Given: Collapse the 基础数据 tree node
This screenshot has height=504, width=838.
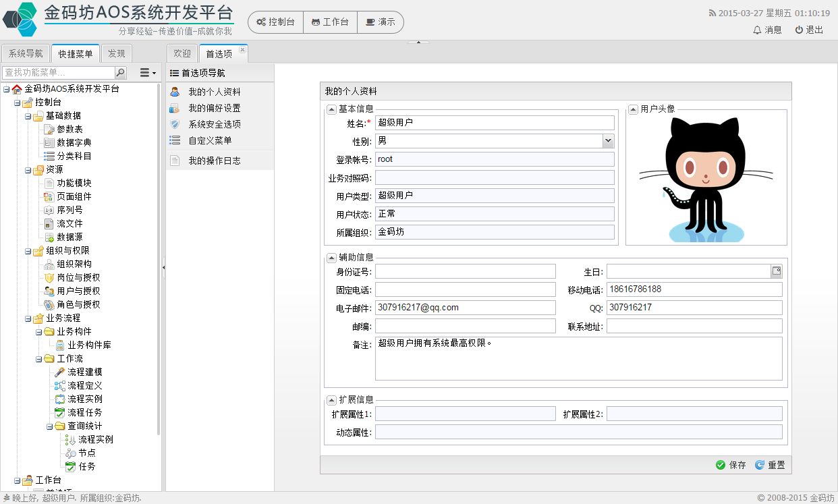Looking at the screenshot, I should (x=28, y=116).
